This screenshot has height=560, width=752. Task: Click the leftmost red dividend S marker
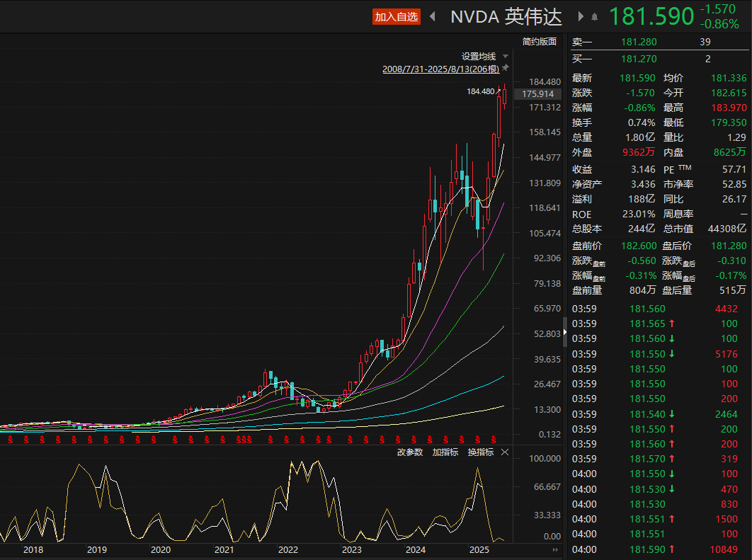[10, 440]
